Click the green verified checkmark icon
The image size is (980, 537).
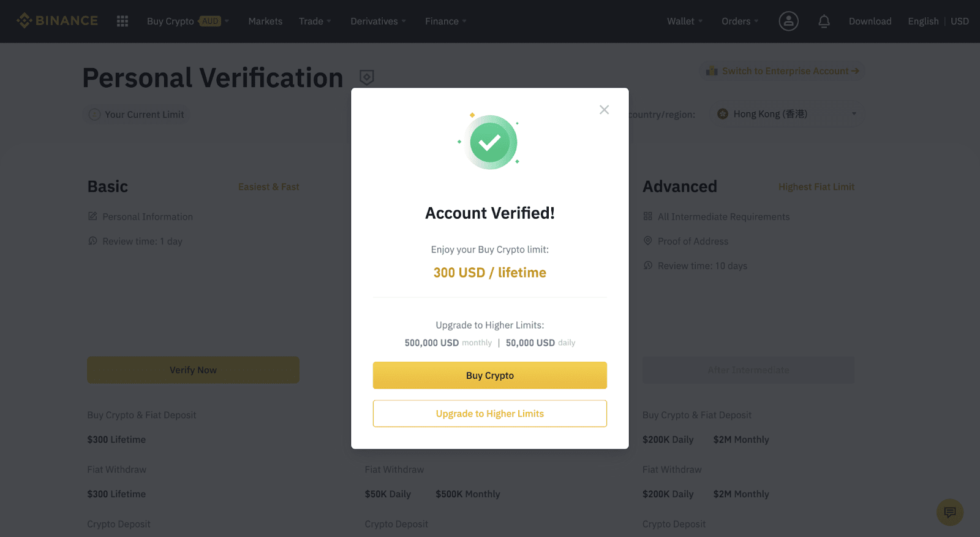(491, 142)
